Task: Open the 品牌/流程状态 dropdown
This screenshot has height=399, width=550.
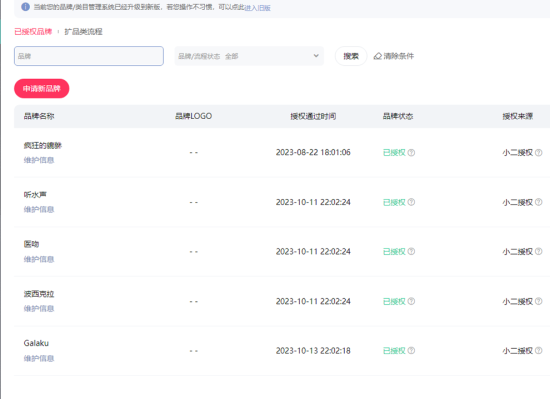Action: (x=249, y=56)
